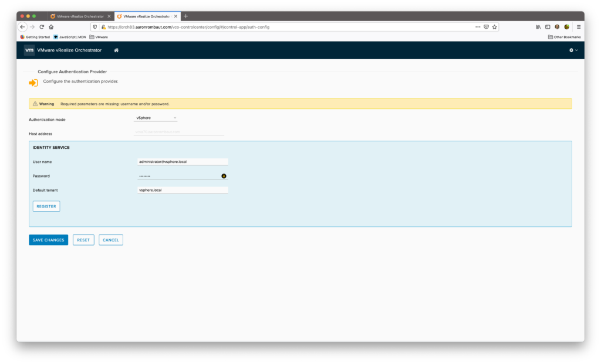Image resolution: width=601 pixels, height=364 pixels.
Task: Bookmark this page with the star icon
Action: [x=495, y=27]
